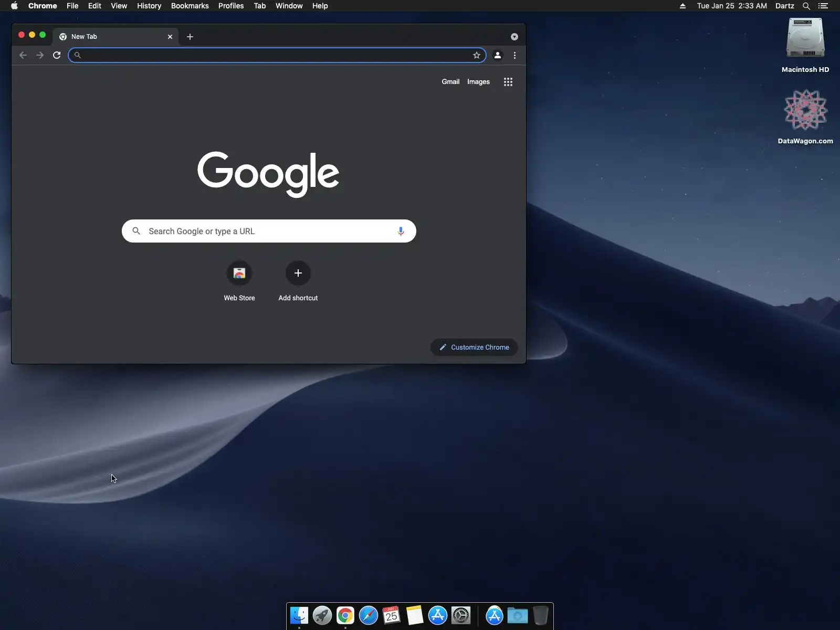Viewport: 840px width, 630px height.
Task: Focus the Chrome address bar
Action: pos(277,55)
